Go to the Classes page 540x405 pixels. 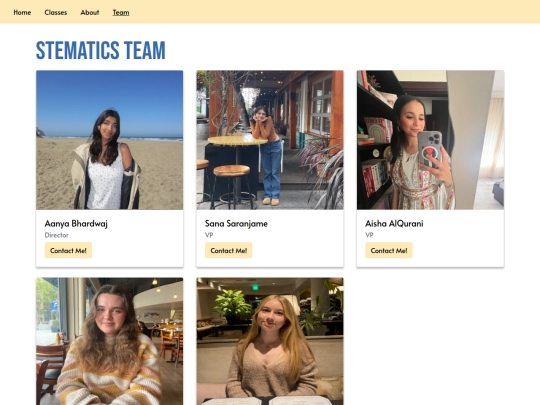click(x=56, y=12)
